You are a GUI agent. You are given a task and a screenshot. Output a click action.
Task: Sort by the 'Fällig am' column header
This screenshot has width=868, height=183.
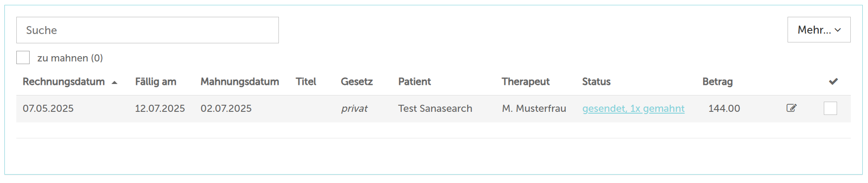click(156, 82)
